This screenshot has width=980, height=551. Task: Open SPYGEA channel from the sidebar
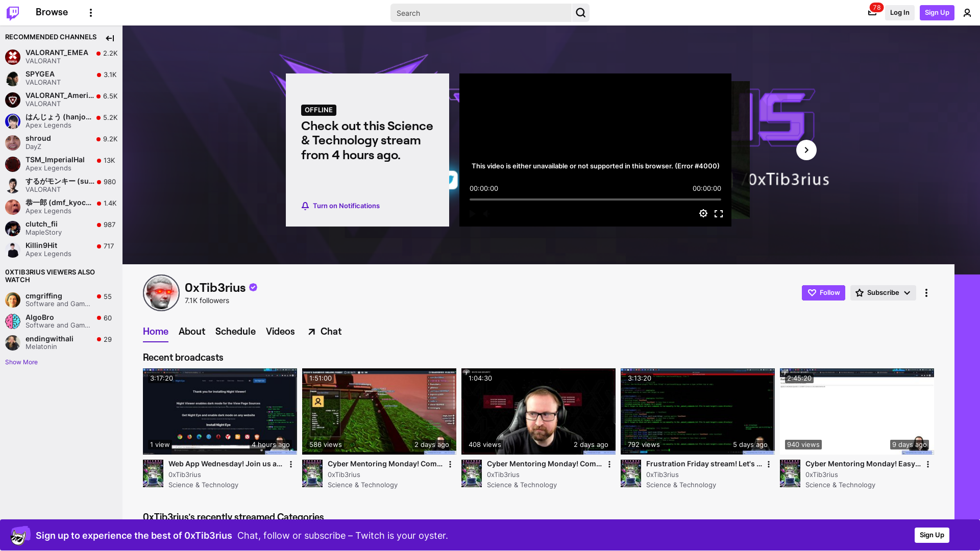tap(61, 78)
